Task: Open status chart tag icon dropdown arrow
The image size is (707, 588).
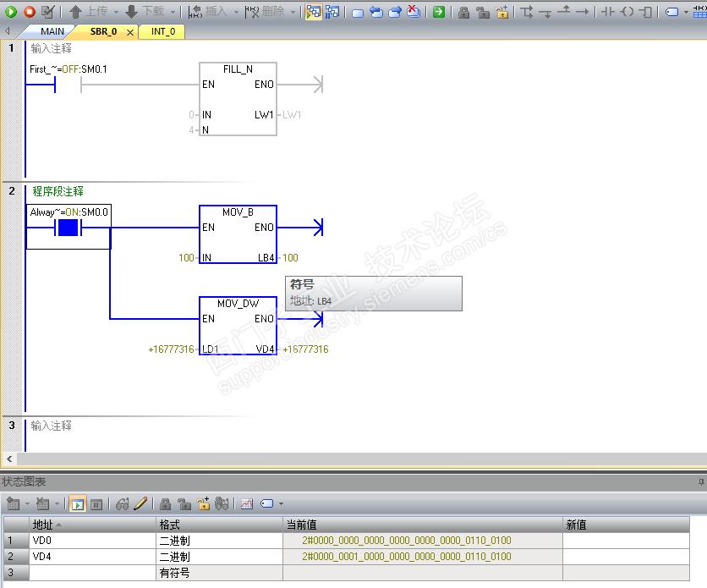Action: [281, 504]
